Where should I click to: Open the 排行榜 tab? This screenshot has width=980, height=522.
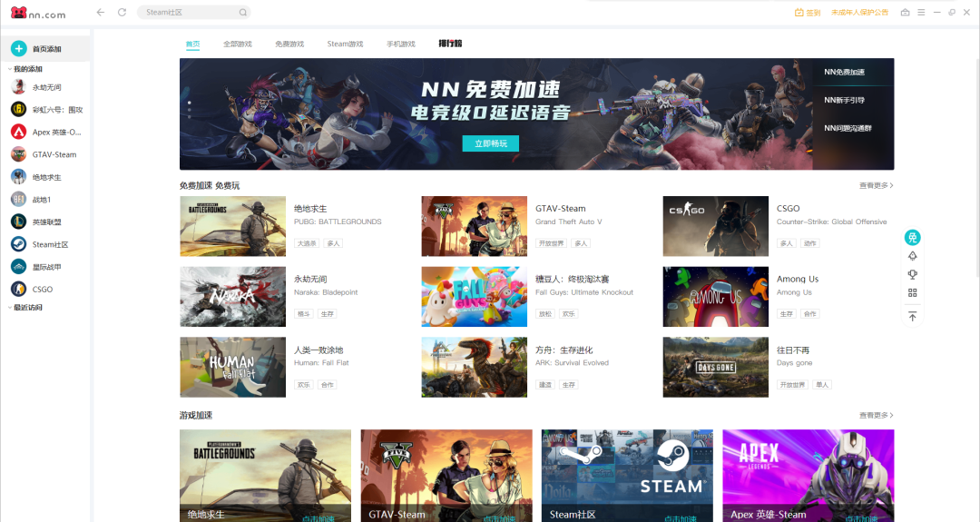coord(450,44)
